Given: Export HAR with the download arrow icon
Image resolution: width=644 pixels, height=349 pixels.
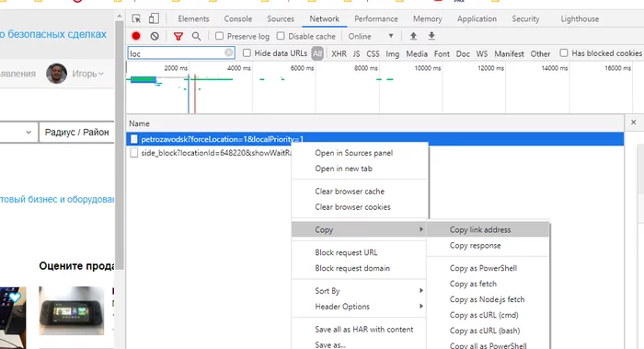Looking at the screenshot, I should 431,36.
